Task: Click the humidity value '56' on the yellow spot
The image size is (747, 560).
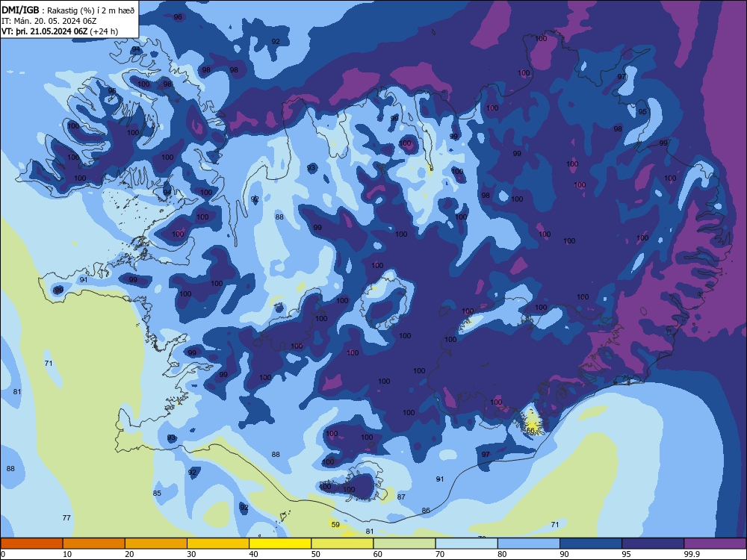Action: 530,430
